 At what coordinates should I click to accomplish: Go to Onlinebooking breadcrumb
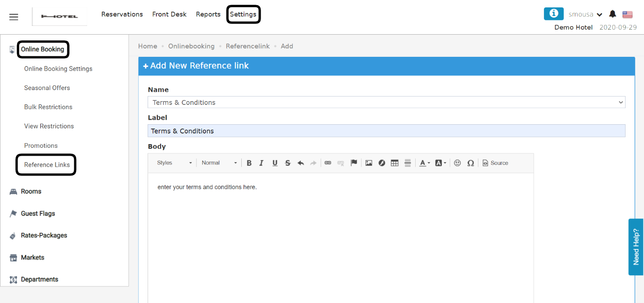pos(191,46)
